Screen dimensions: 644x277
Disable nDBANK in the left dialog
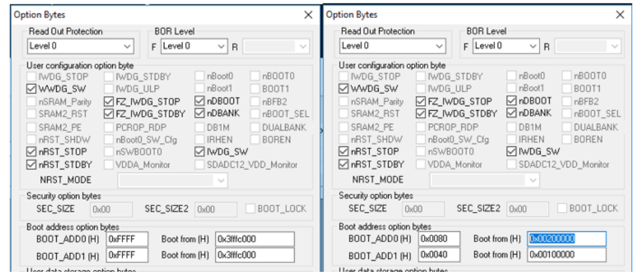(200, 114)
